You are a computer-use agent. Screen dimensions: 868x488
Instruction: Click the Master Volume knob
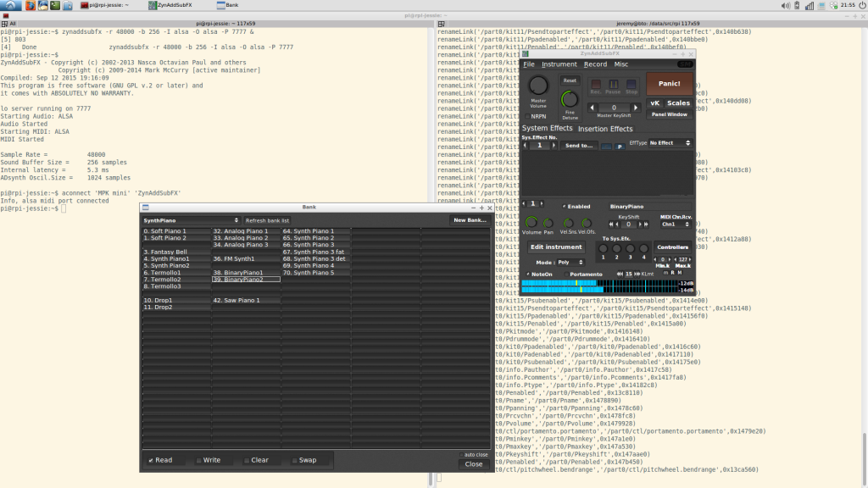(538, 86)
